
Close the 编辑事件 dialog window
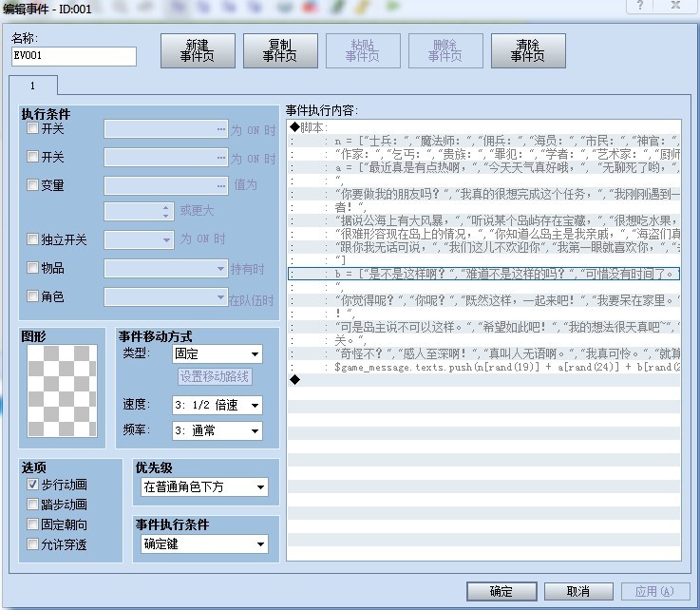(676, 6)
